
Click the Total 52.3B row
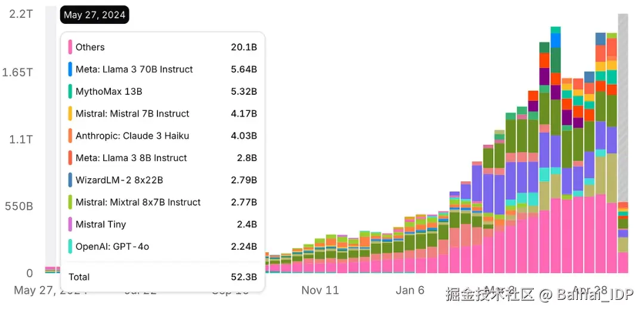163,277
